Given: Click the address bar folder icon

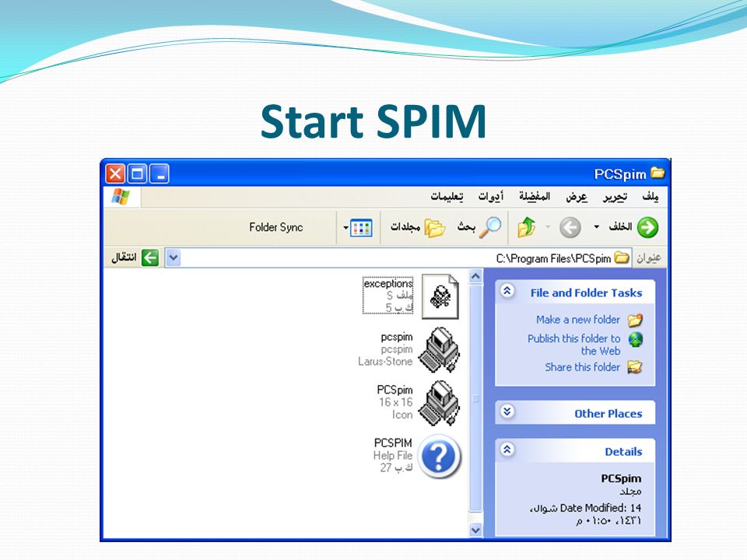Looking at the screenshot, I should [621, 257].
